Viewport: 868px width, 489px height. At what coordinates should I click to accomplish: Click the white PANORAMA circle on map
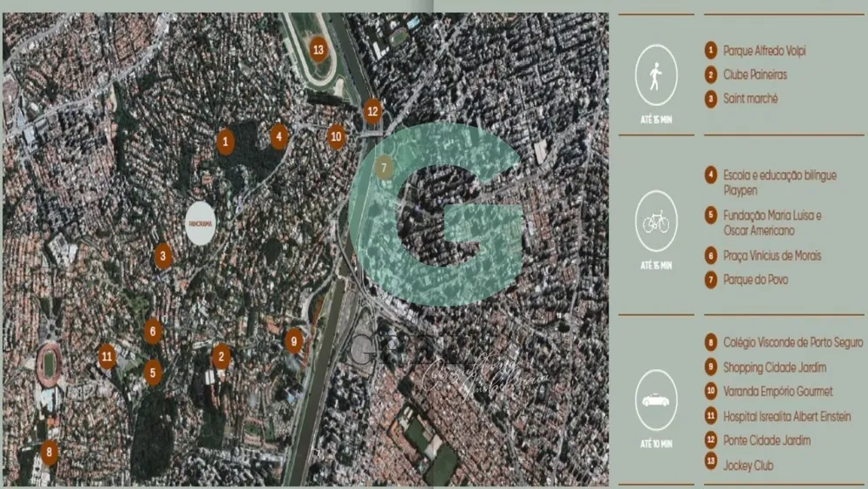point(200,224)
